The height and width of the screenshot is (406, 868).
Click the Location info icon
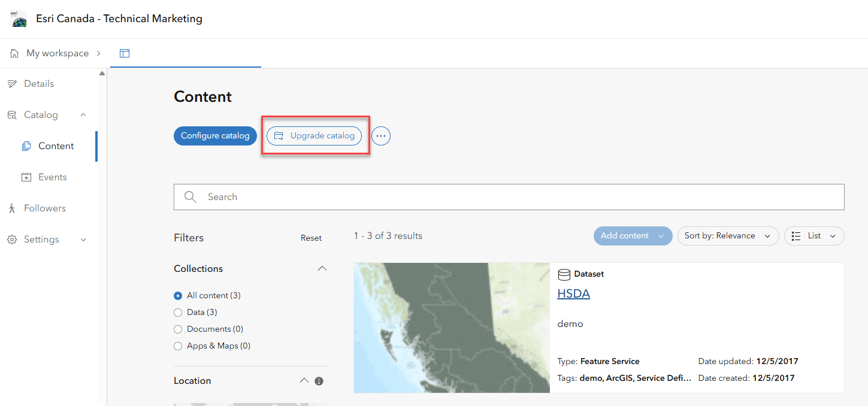pos(319,381)
